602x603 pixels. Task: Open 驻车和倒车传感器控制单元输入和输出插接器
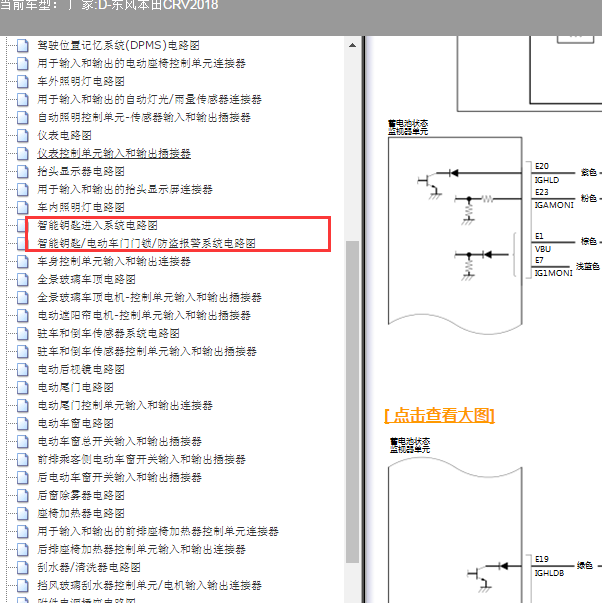147,351
